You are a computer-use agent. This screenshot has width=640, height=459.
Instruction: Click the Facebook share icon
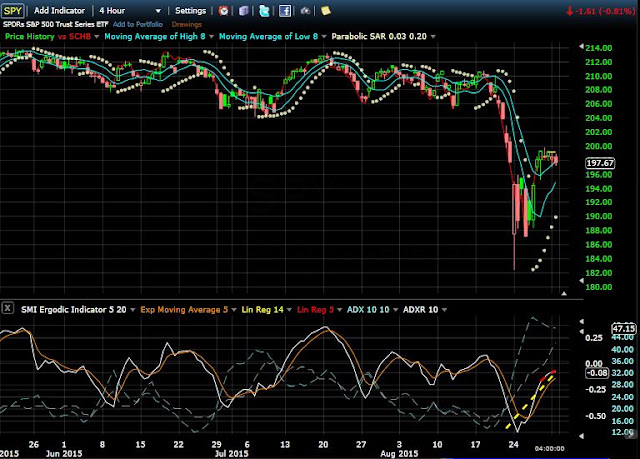tap(285, 11)
